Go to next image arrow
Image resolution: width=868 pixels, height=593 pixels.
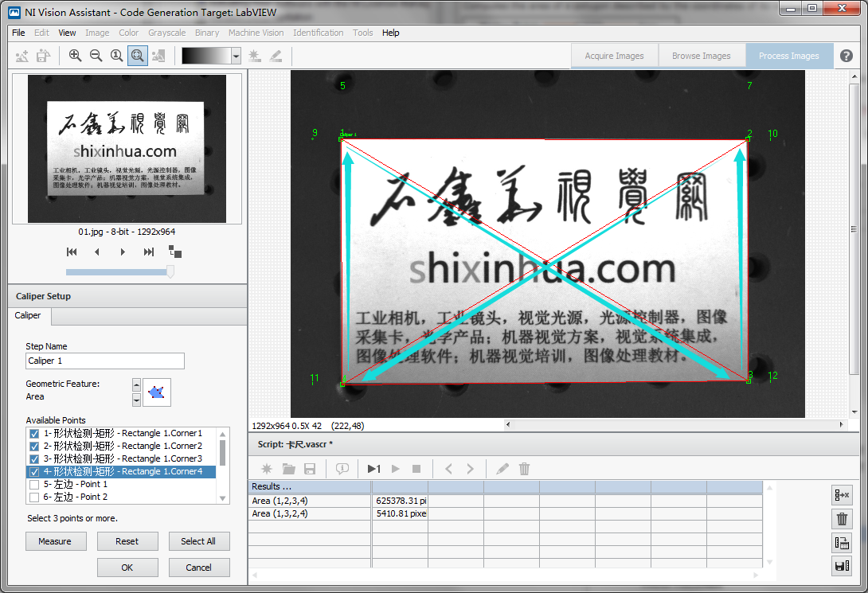(x=123, y=252)
